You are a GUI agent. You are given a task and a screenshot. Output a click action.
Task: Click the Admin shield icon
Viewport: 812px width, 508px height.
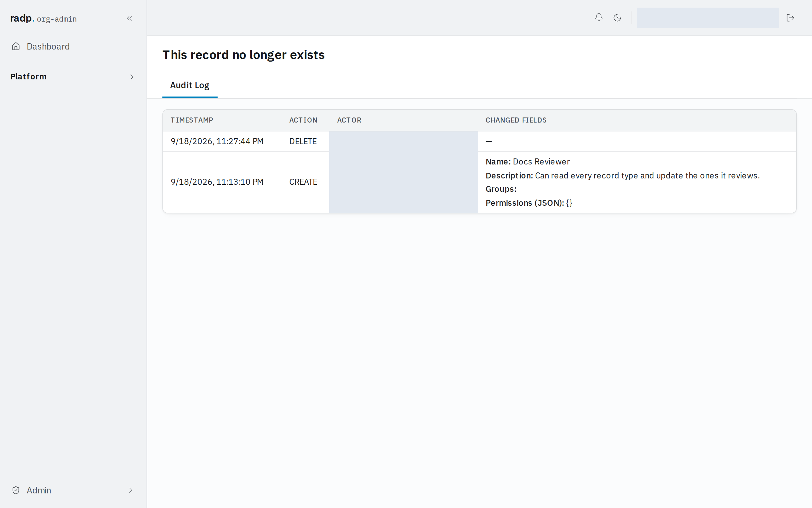click(16, 490)
